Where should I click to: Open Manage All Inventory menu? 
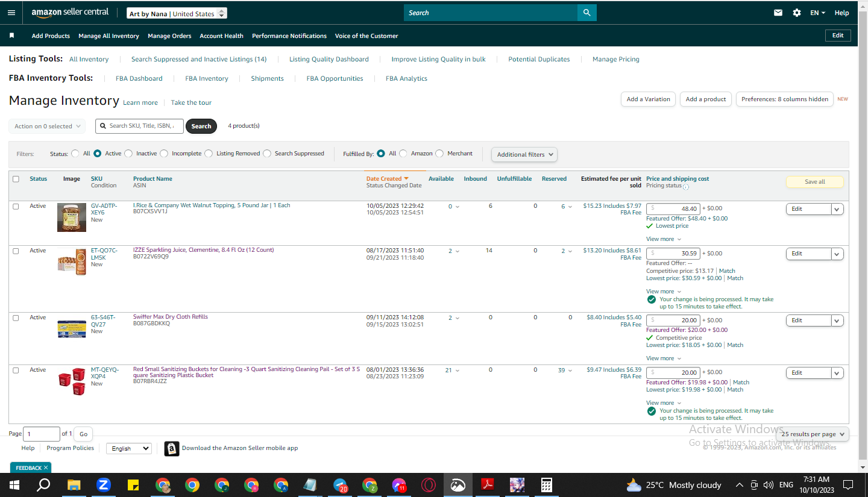click(x=108, y=36)
